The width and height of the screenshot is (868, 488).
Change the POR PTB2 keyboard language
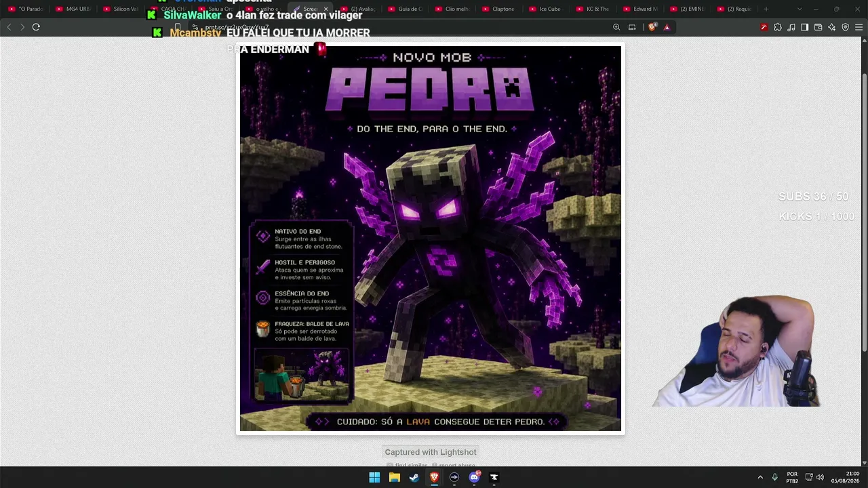pos(792,477)
